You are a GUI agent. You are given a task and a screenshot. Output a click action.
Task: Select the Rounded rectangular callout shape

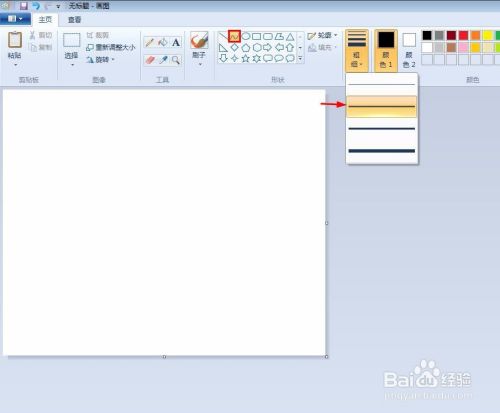coord(268,58)
